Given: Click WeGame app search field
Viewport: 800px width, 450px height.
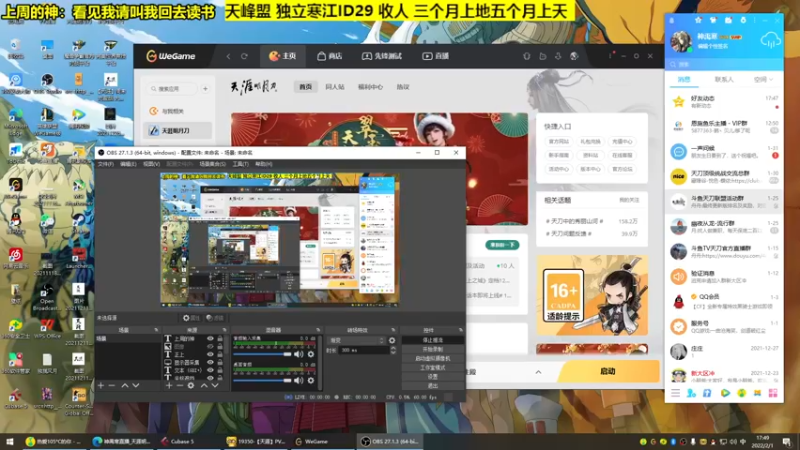Looking at the screenshot, I should tap(172, 89).
